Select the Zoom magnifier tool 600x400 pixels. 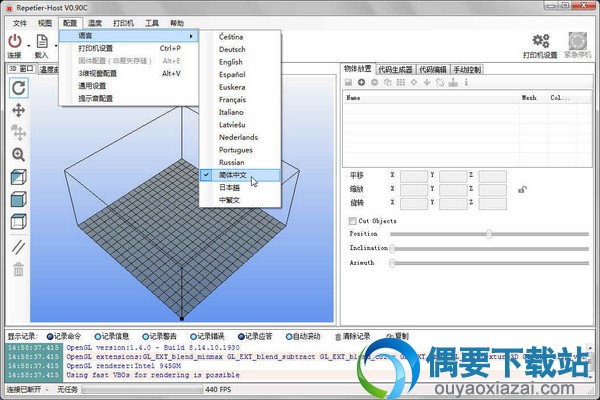pyautogui.click(x=18, y=155)
